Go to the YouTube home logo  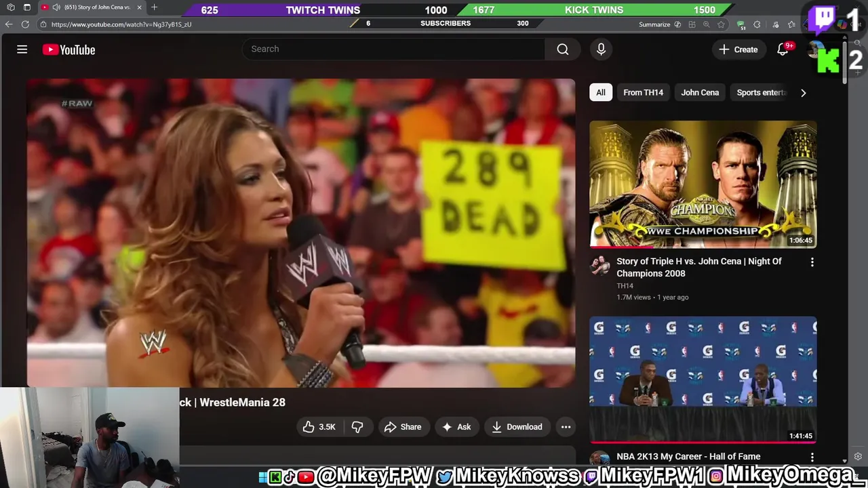pos(68,49)
